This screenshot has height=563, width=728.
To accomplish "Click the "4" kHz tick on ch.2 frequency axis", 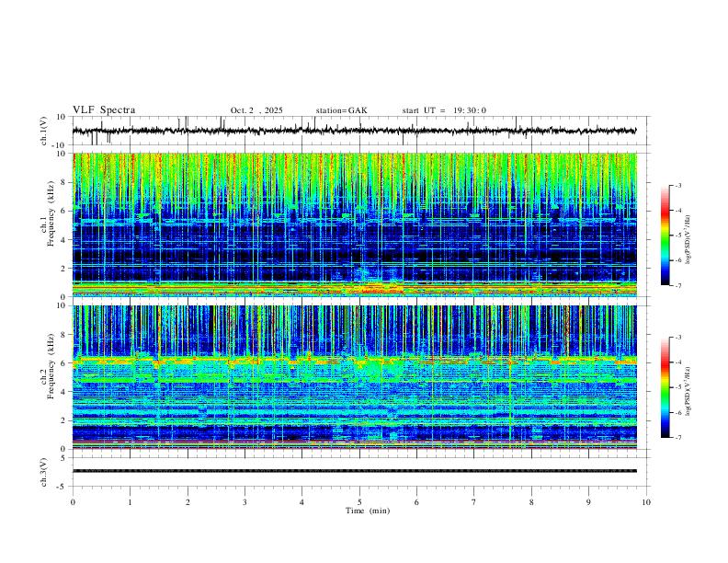I will coord(64,392).
